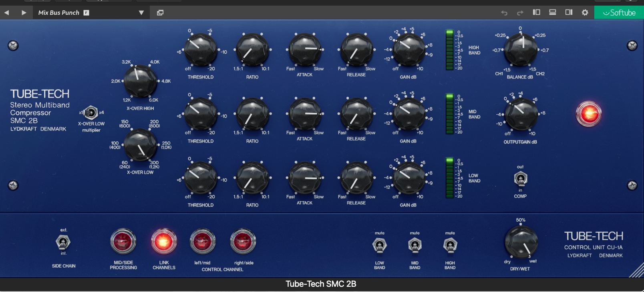Click the mid band RELEASE knob
Viewport: 644px width, 292px height.
(356, 114)
